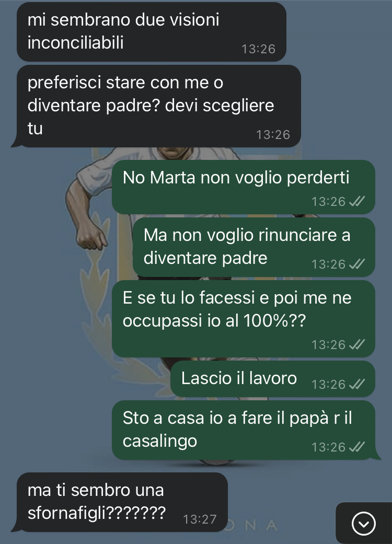Viewport: 392px width, 544px height.
Task: Click read ticks on 'No Marta' message
Action: (x=356, y=201)
